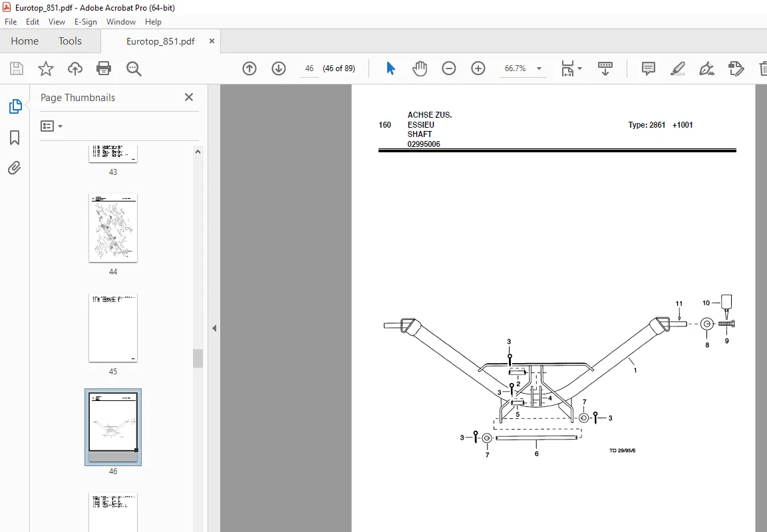Open fit page scrolling options
The width and height of the screenshot is (767, 532).
pyautogui.click(x=567, y=68)
